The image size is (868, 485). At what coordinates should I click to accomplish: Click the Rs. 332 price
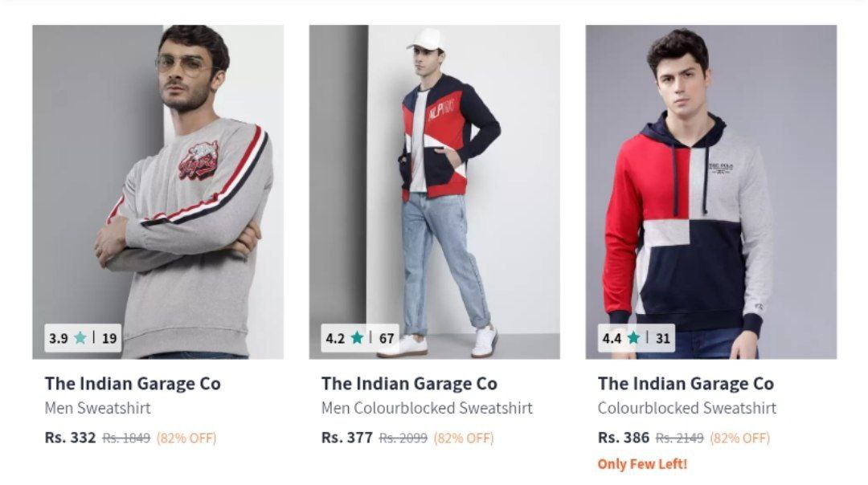pyautogui.click(x=70, y=438)
